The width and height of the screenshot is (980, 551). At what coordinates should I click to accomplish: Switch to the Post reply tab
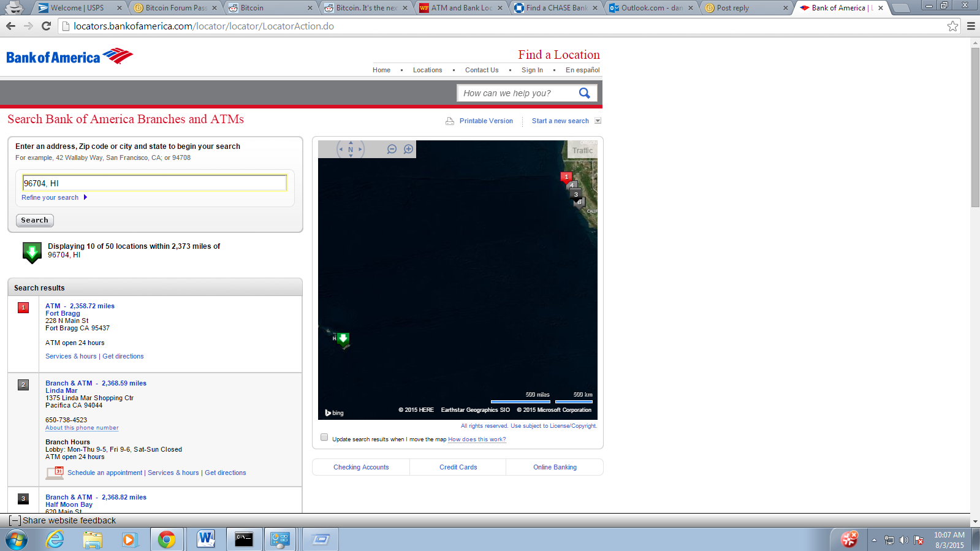click(x=746, y=8)
